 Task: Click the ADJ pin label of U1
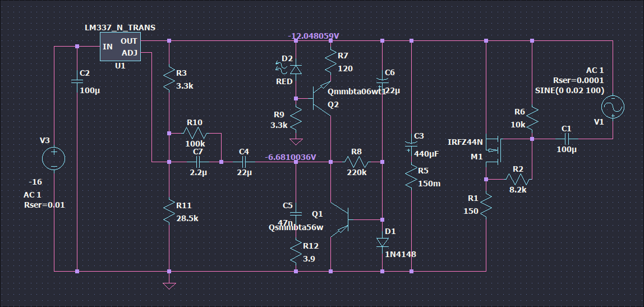130,53
